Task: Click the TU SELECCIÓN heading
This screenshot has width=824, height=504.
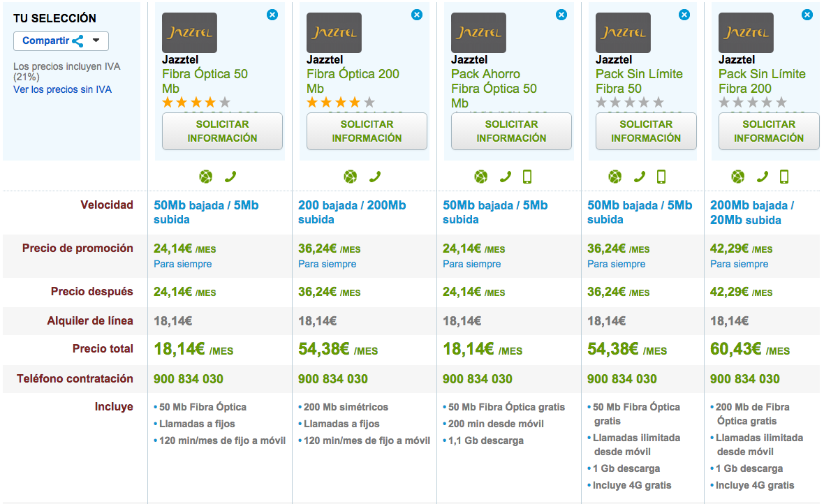Action: click(54, 18)
